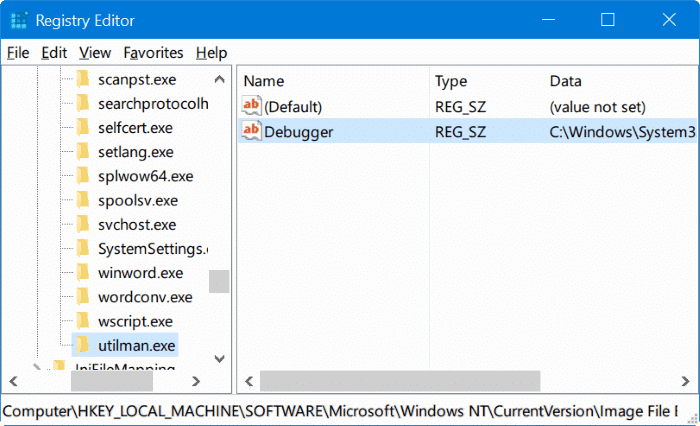Click the winword.exe folder icon
700x426 pixels.
[x=83, y=272]
